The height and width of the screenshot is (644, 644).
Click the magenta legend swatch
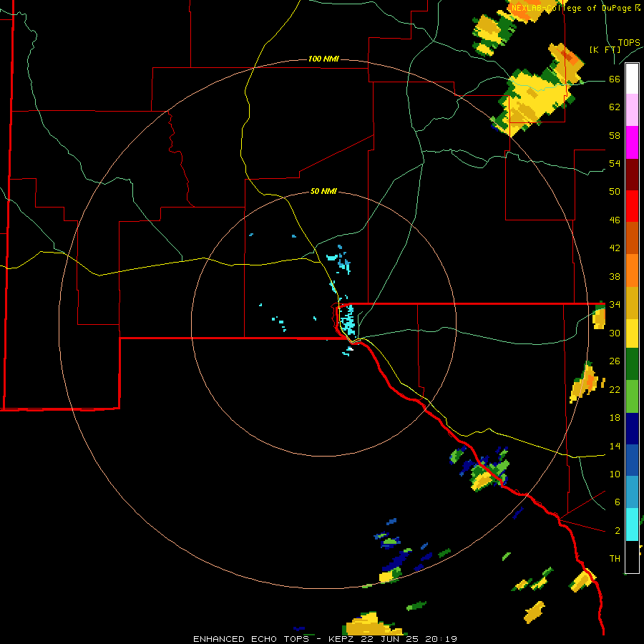click(x=632, y=142)
